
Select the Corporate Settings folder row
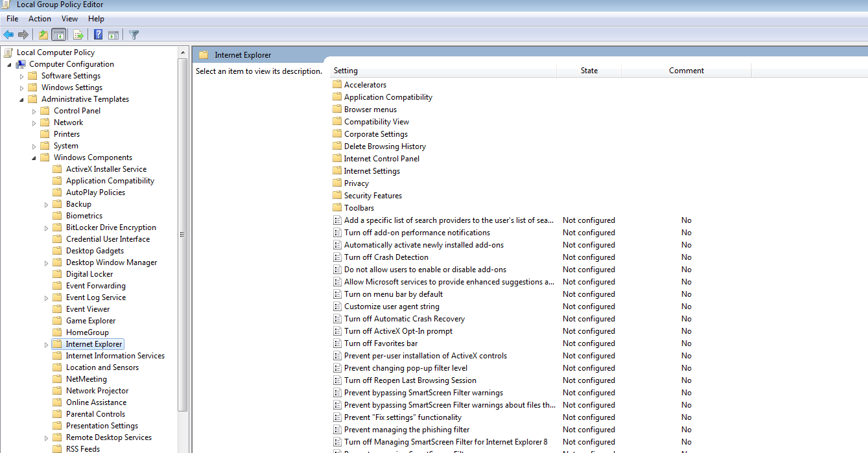click(x=376, y=134)
